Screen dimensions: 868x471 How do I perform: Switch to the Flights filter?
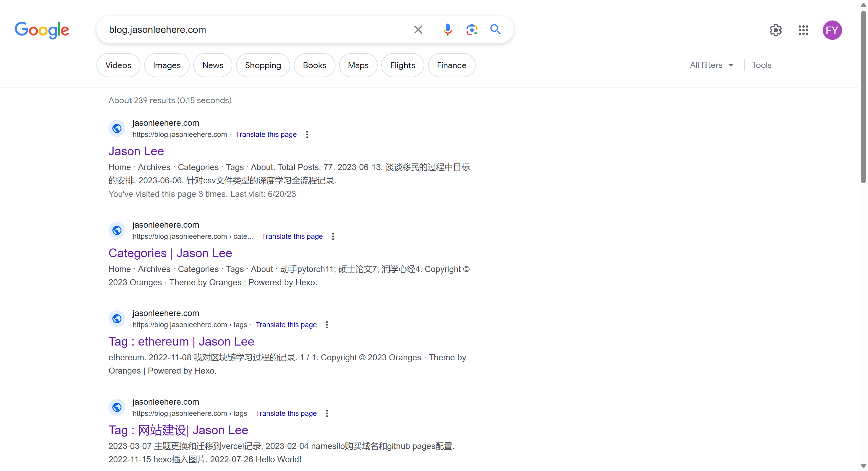click(402, 65)
